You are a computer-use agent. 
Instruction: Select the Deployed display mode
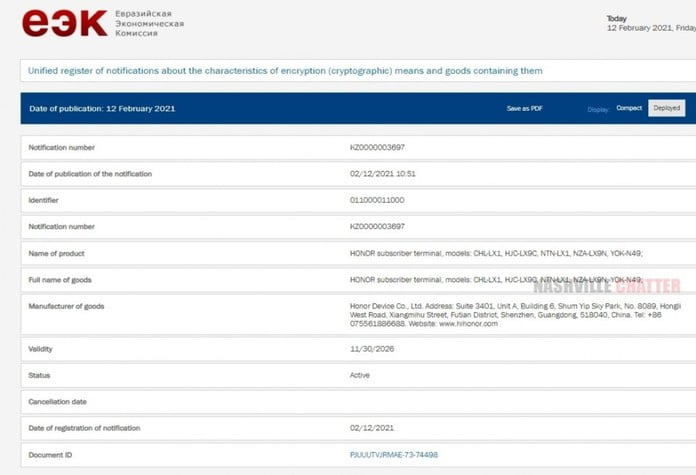[666, 108]
